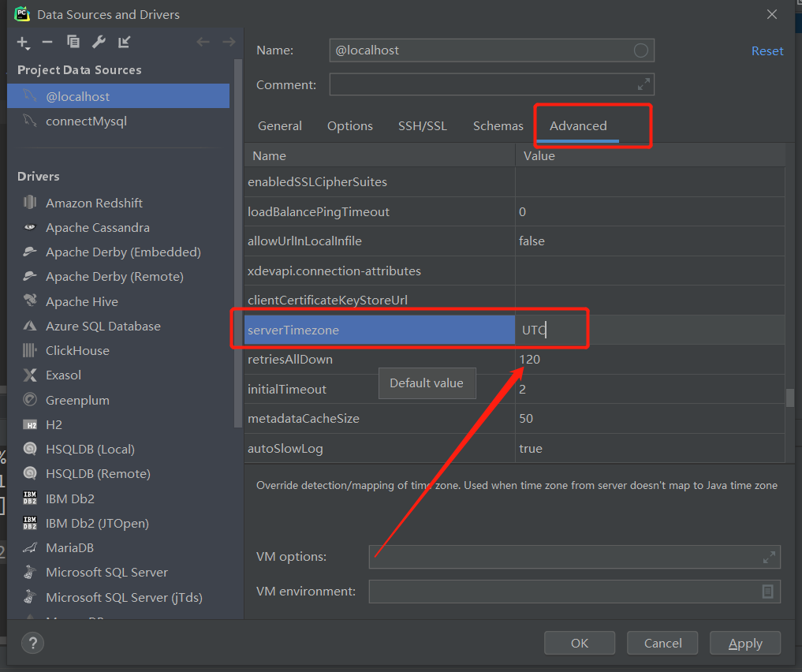The width and height of the screenshot is (802, 672).
Task: Click the Value column header
Action: pyautogui.click(x=650, y=156)
